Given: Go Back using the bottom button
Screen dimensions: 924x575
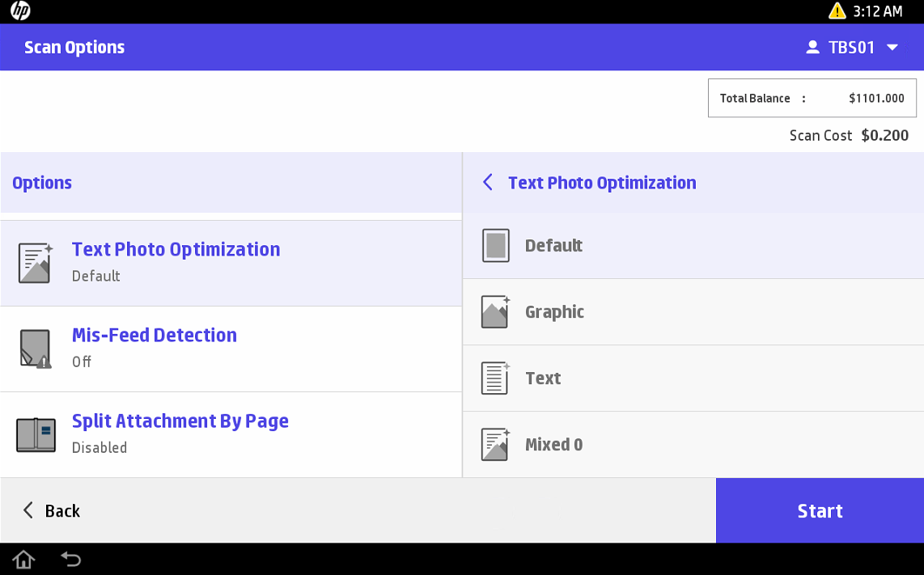Looking at the screenshot, I should pos(51,511).
